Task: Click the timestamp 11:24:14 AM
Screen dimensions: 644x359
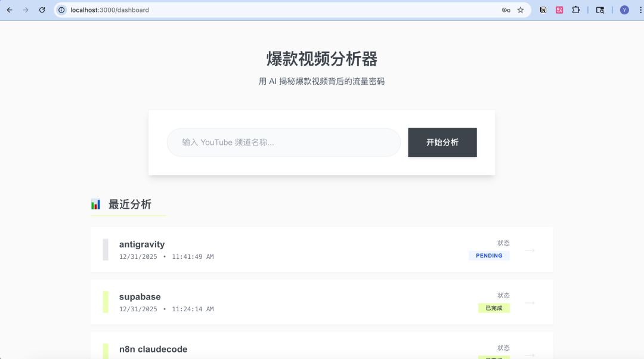Action: point(193,309)
